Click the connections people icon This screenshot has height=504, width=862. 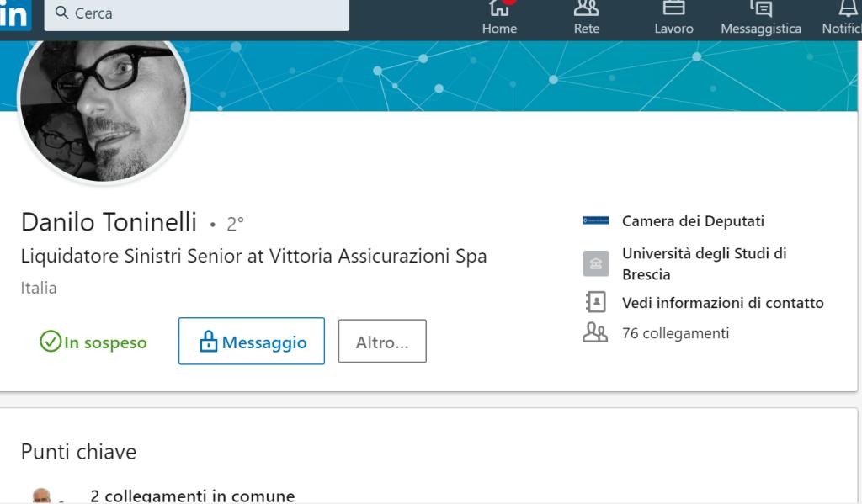(x=595, y=332)
